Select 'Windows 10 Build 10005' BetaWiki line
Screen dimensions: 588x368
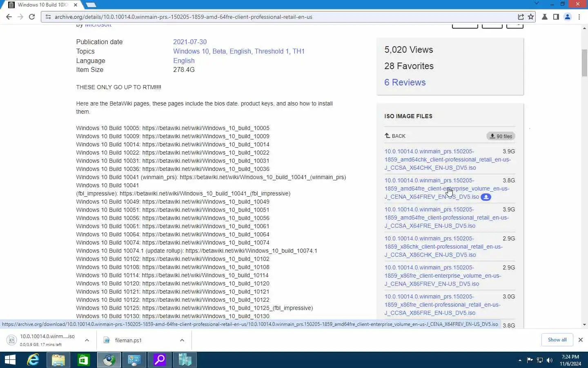173,128
